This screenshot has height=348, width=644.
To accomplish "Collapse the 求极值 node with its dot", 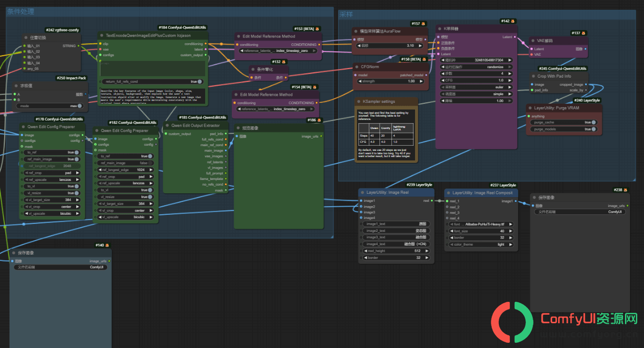I will 16,86.
